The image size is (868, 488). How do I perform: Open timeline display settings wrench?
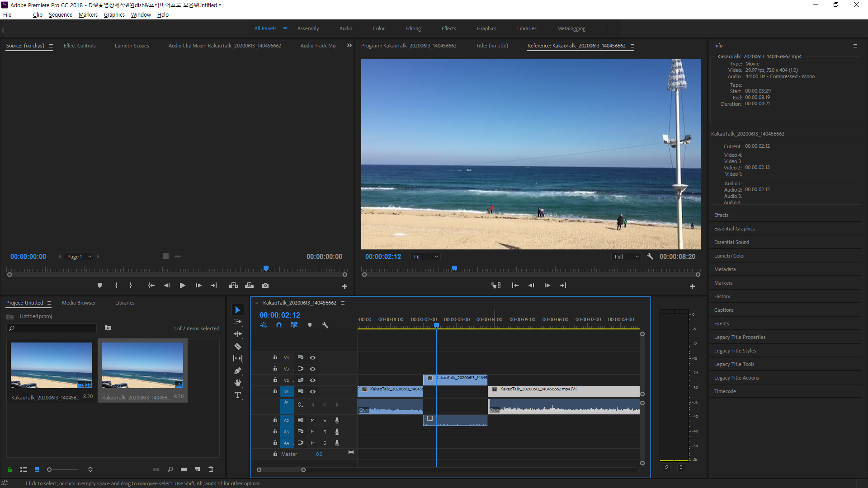tap(325, 325)
